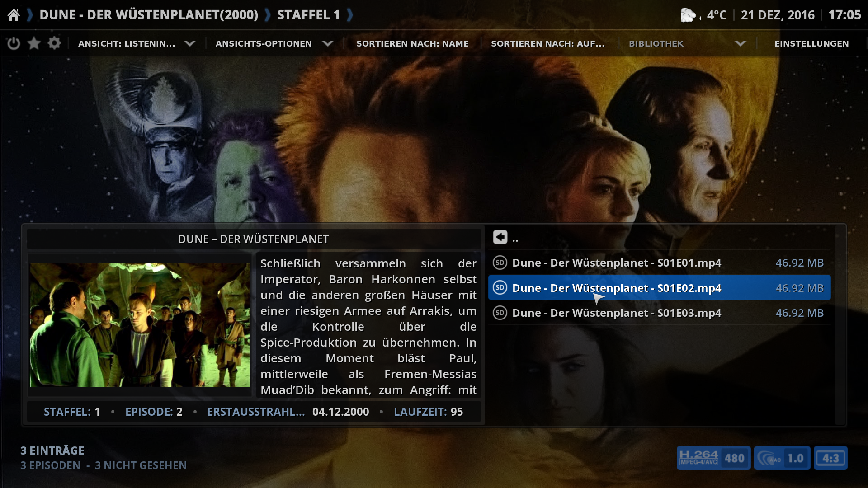Click the SD badge of S01E02
868x488 pixels.
click(500, 288)
